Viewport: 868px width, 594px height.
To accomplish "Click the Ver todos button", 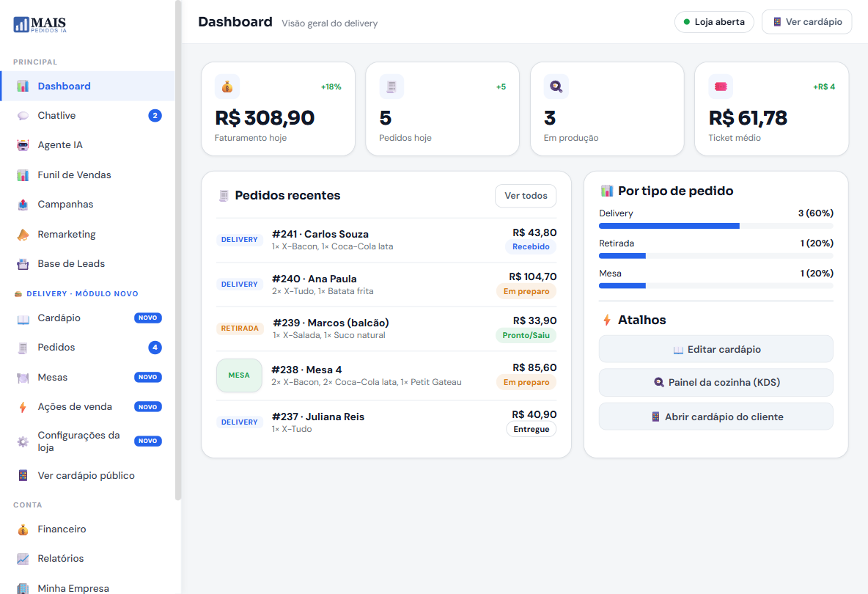I will [526, 196].
